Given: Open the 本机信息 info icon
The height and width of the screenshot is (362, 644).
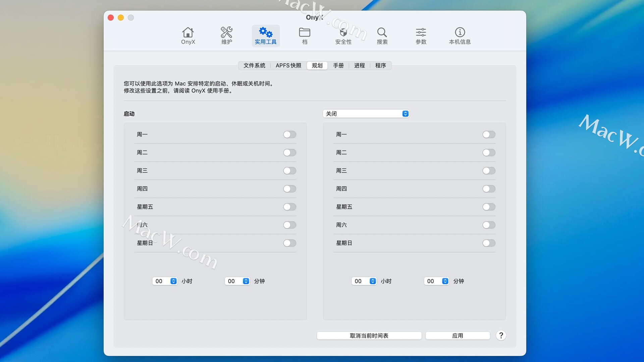Looking at the screenshot, I should (x=460, y=36).
